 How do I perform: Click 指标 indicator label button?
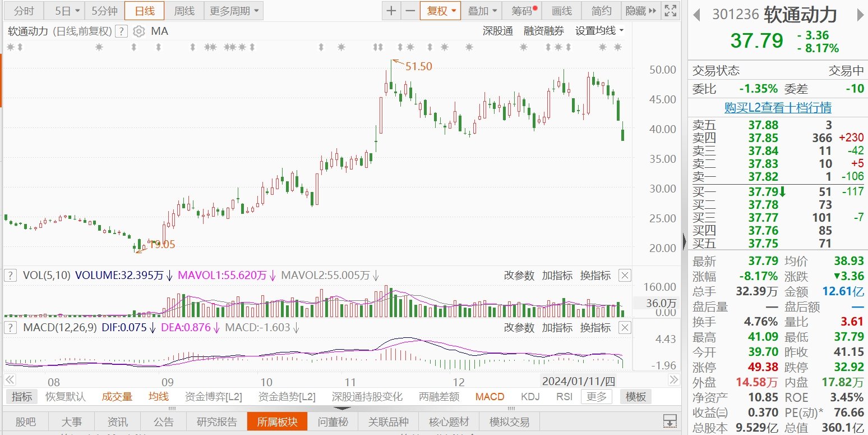pos(22,397)
